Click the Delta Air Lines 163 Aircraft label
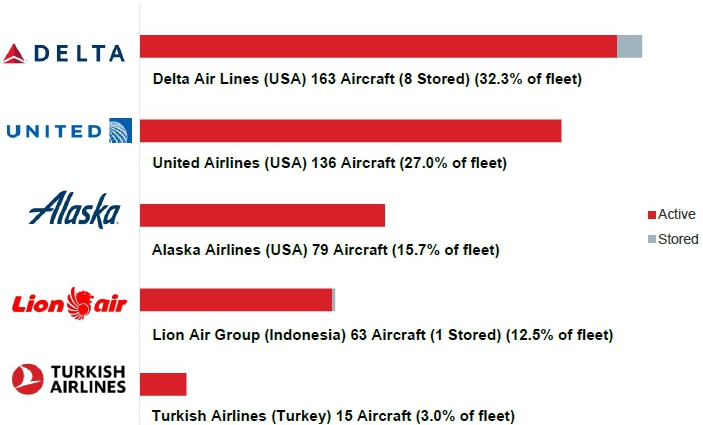The width and height of the screenshot is (703, 425). click(x=366, y=78)
